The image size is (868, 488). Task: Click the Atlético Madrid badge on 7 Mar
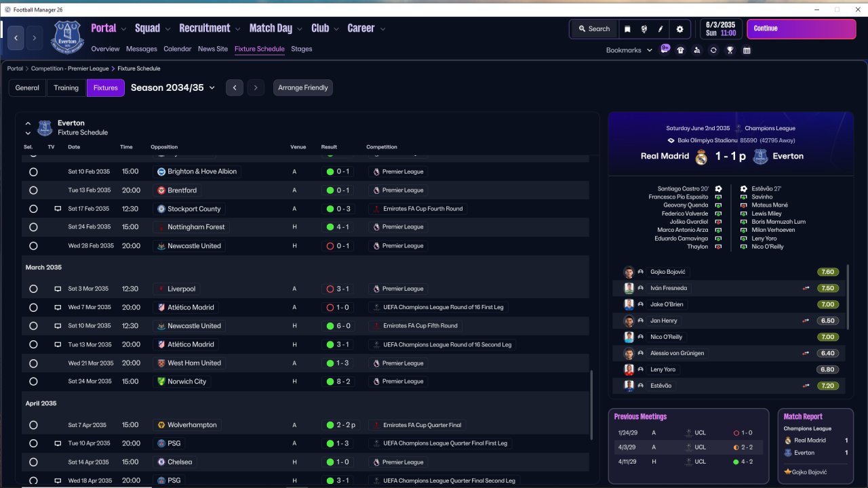161,307
